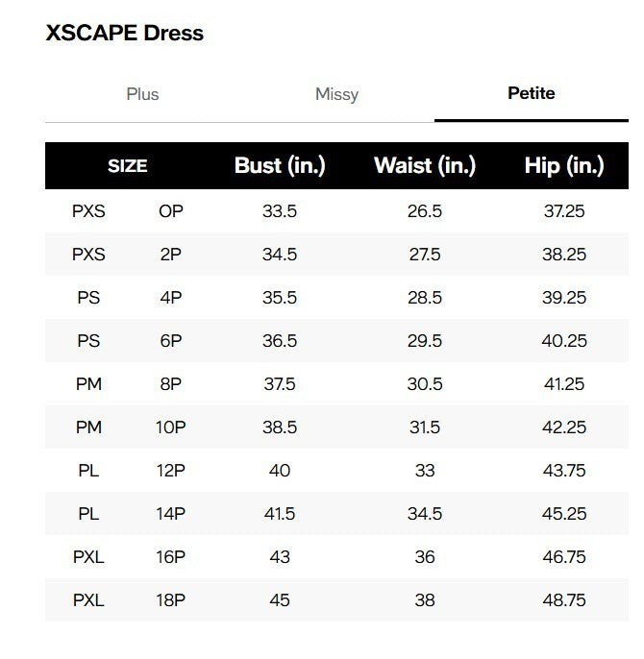Select the Petite tab

coord(531,93)
